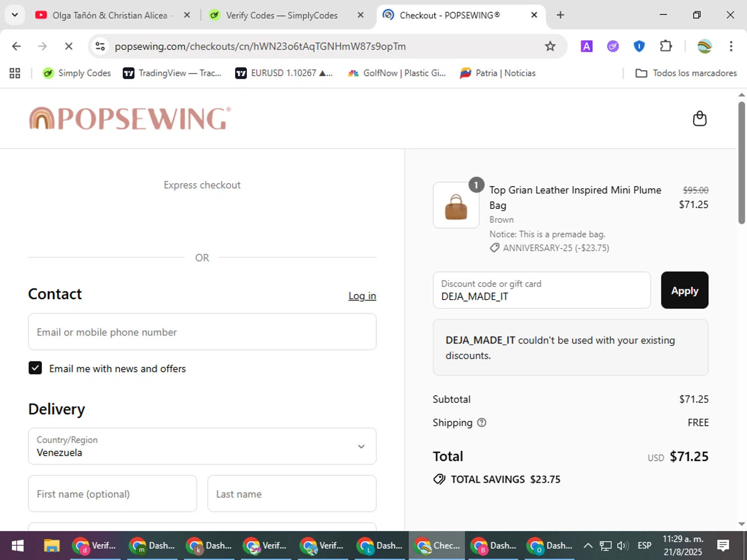The height and width of the screenshot is (560, 747).
Task: Open the Chrome profile avatar
Action: pyautogui.click(x=705, y=46)
